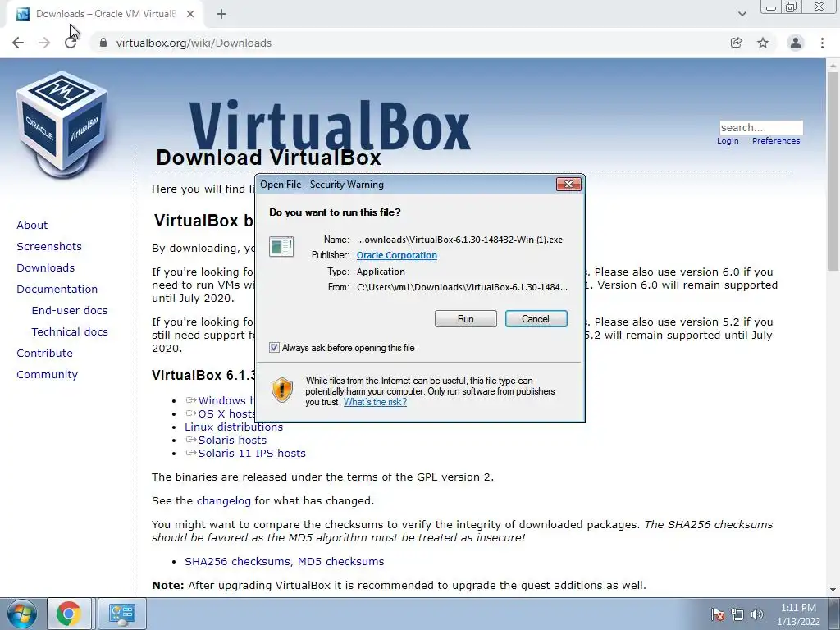Screen dimensions: 840x630
Task: Click the browser back arrow
Action: point(18,43)
